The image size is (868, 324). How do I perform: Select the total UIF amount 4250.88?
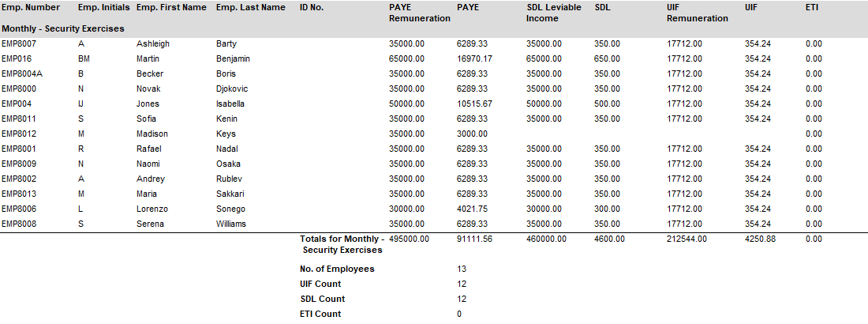760,239
